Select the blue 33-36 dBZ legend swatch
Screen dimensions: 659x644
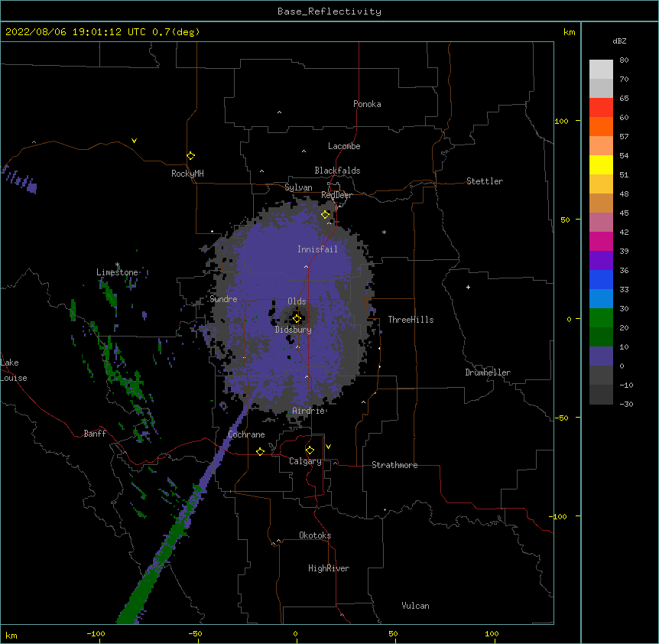(x=601, y=280)
